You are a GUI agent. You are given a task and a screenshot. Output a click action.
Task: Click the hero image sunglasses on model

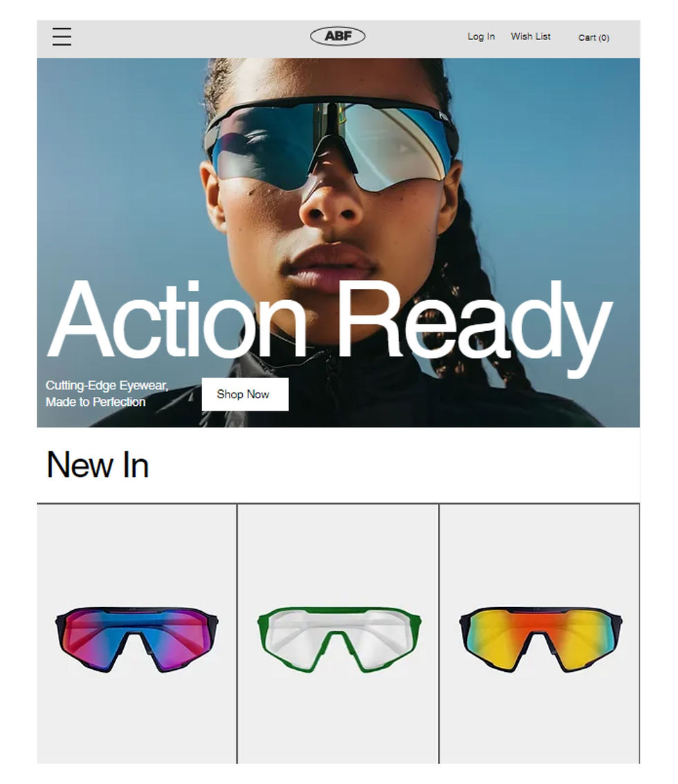point(331,142)
